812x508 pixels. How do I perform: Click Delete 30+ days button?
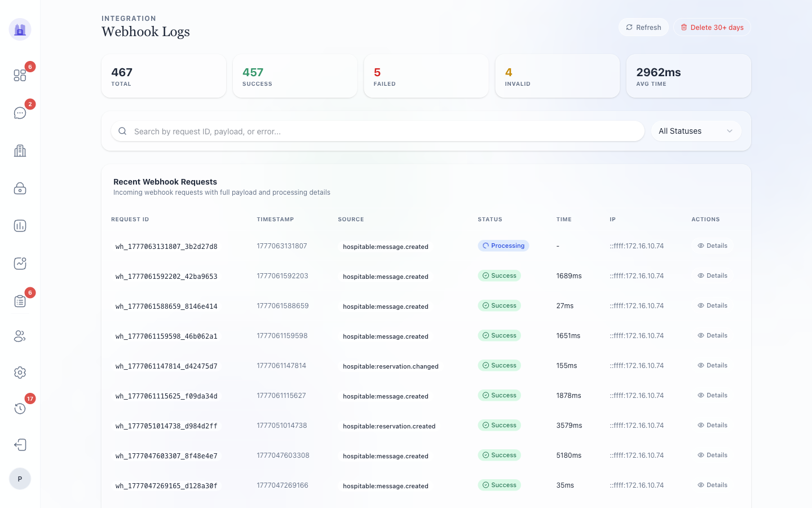click(x=712, y=27)
